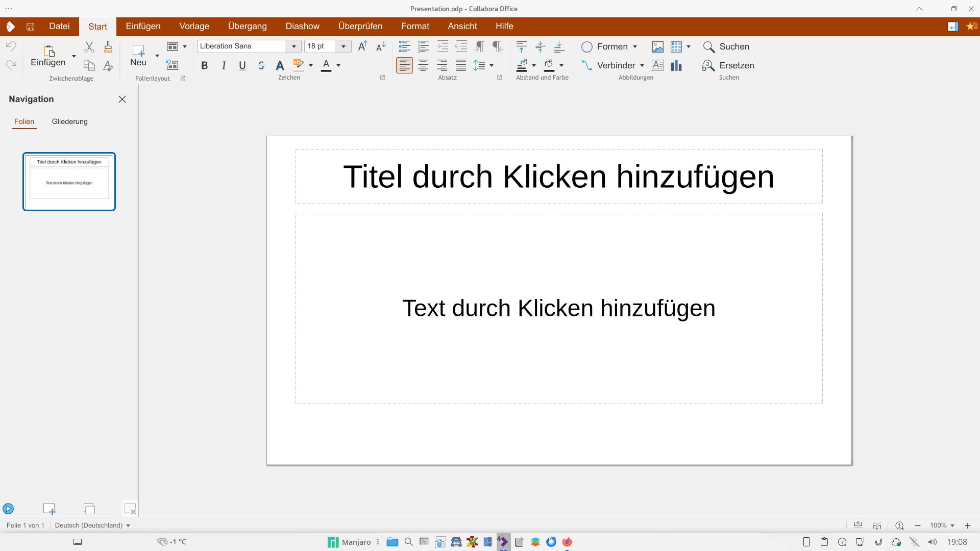Toggle bold formatting

point(205,65)
